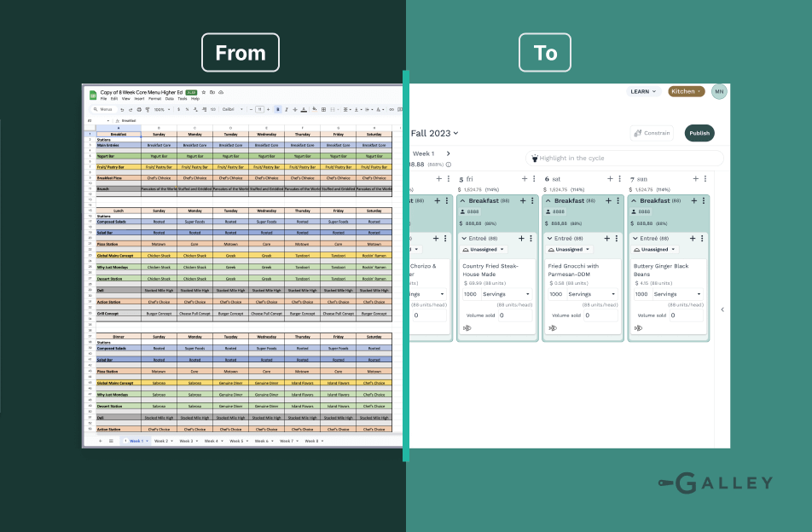Image resolution: width=812 pixels, height=532 pixels.
Task: Click the MN user avatar
Action: [719, 91]
